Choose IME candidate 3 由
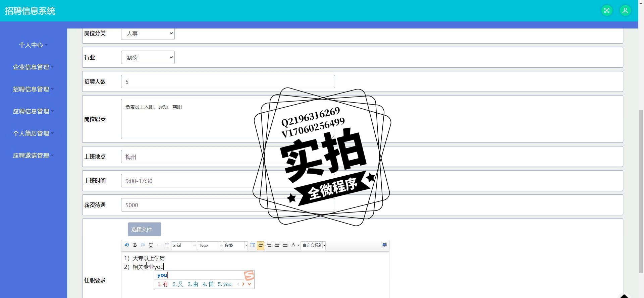The image size is (644, 298). [x=193, y=284]
